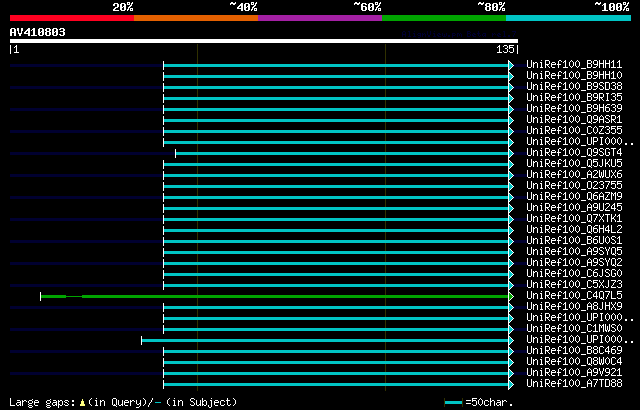Open hit UniRef100_B9RI35 label
The width and height of the screenshot is (640, 410).
point(574,98)
